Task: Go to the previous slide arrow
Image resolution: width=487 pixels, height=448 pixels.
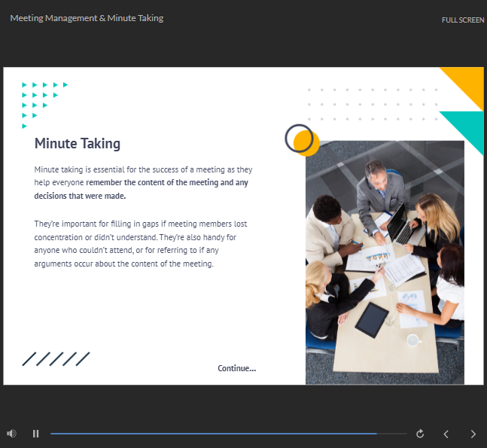Action: pyautogui.click(x=446, y=434)
